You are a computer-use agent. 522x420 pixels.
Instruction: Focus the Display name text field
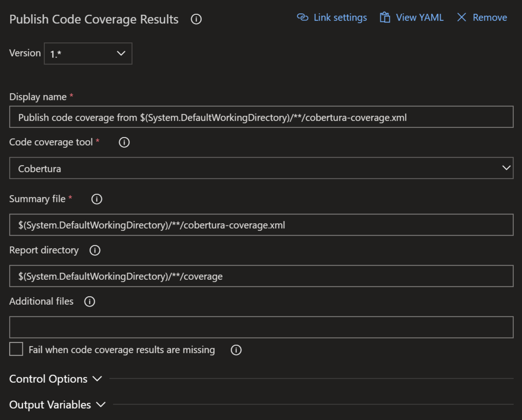click(261, 117)
